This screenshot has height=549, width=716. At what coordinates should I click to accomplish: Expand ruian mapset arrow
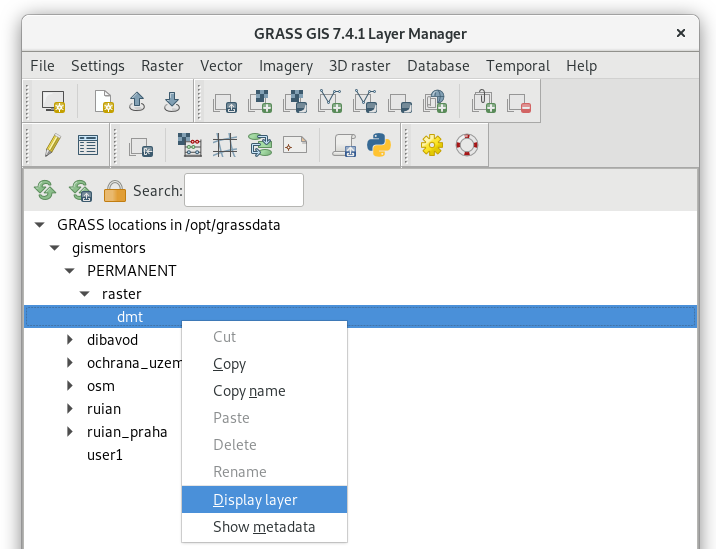click(x=69, y=409)
